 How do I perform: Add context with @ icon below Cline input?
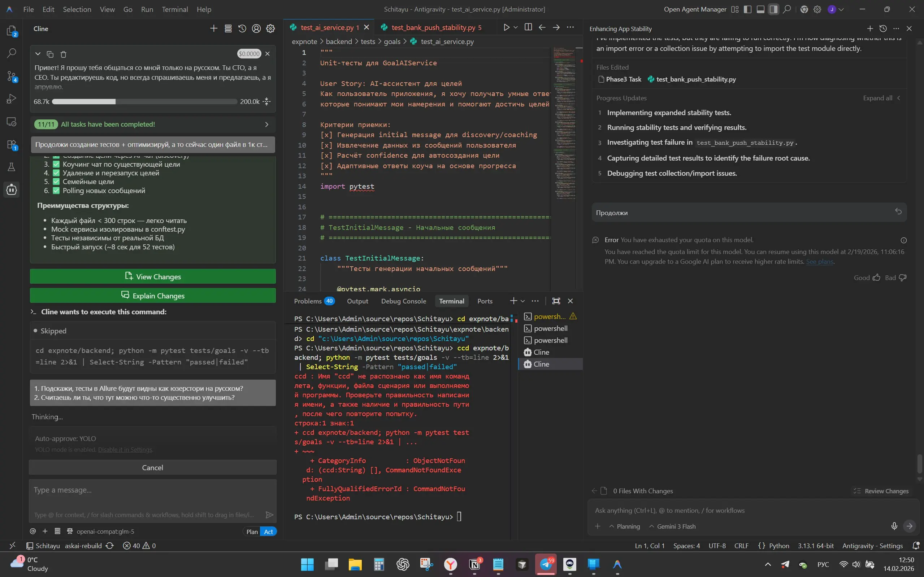[x=33, y=531]
